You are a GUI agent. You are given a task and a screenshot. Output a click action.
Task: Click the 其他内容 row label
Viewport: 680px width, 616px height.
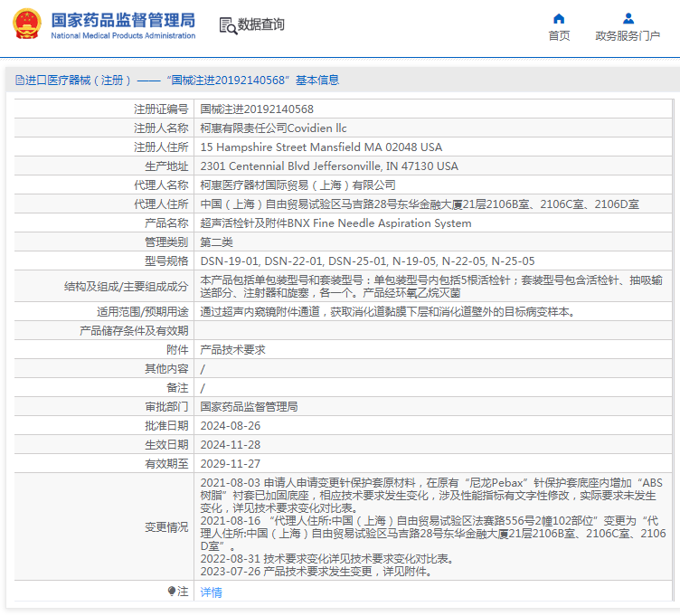[x=166, y=369]
